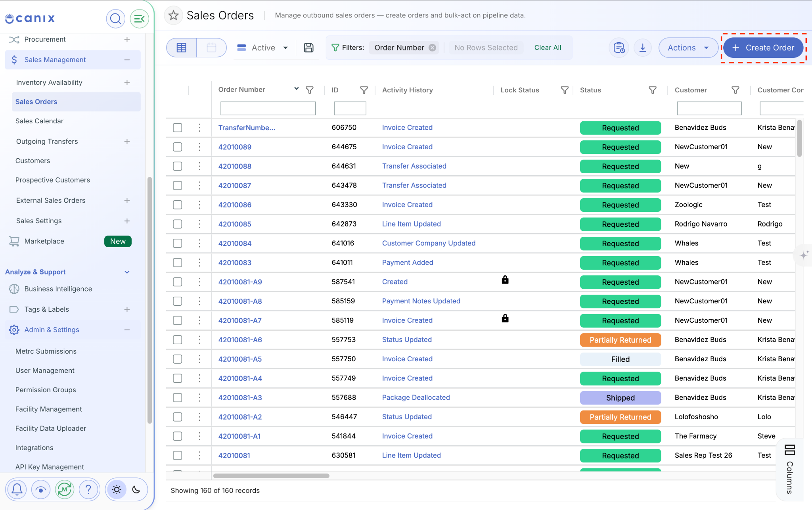Open the Active view dropdown
Viewport: 812px width, 510px height.
pos(263,48)
